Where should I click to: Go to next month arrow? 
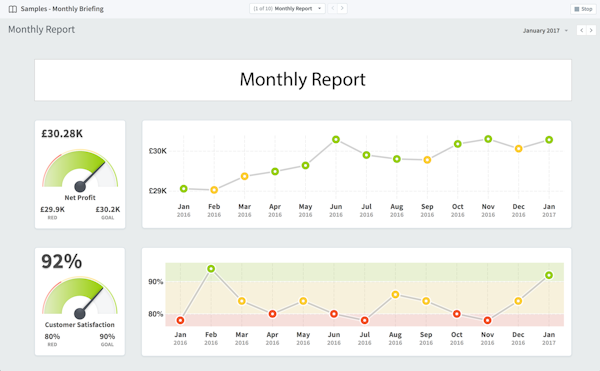[591, 30]
